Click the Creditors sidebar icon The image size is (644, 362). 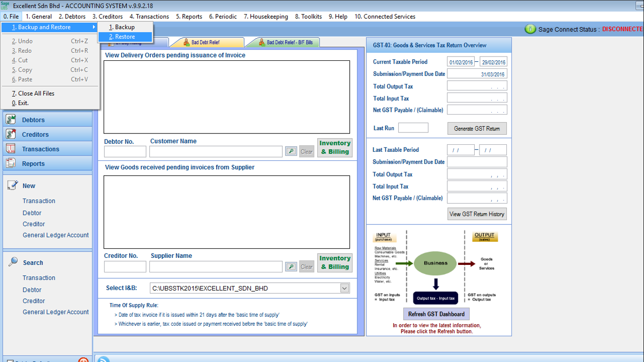pos(10,134)
